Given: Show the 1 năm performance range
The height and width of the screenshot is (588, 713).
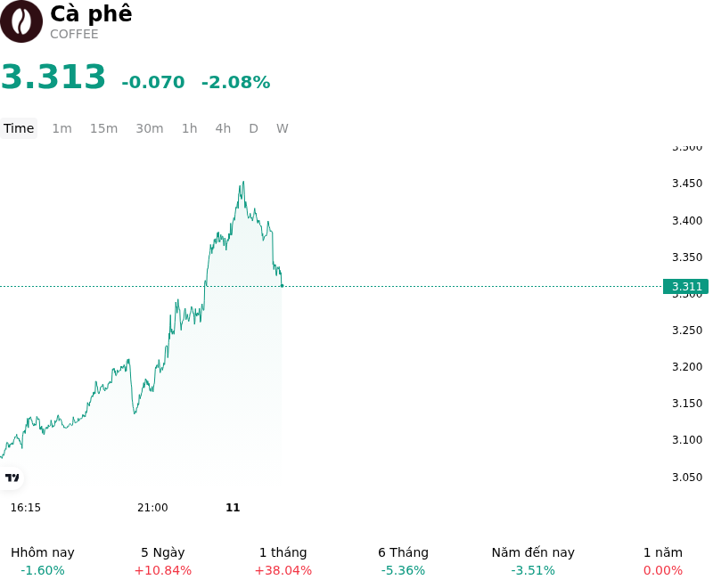Looking at the screenshot, I should click(663, 561).
